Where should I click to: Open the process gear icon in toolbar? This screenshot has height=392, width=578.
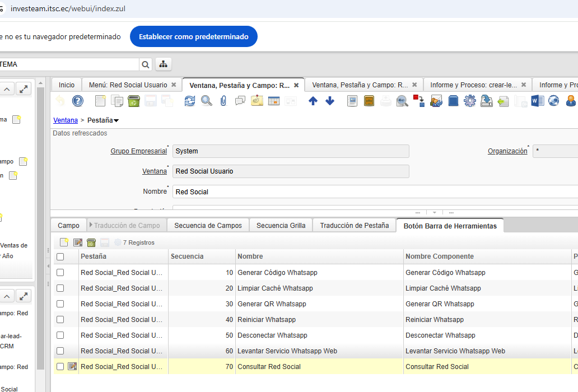(469, 101)
